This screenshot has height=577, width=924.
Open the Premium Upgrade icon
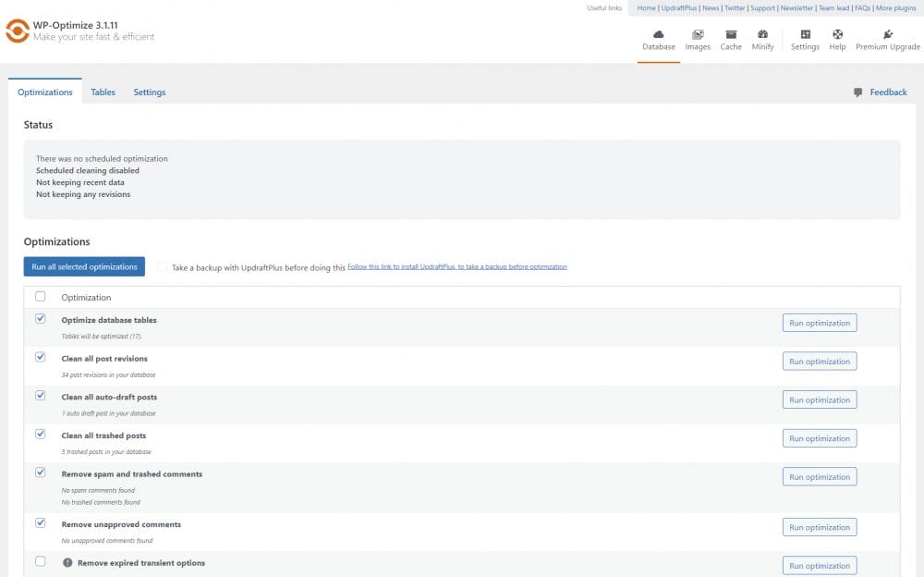click(x=888, y=34)
